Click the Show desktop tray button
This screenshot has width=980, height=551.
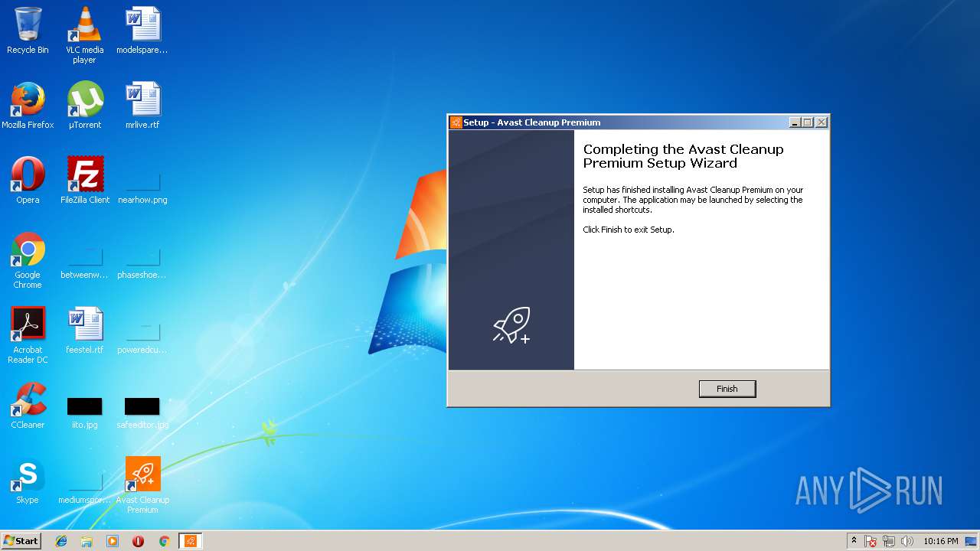972,541
